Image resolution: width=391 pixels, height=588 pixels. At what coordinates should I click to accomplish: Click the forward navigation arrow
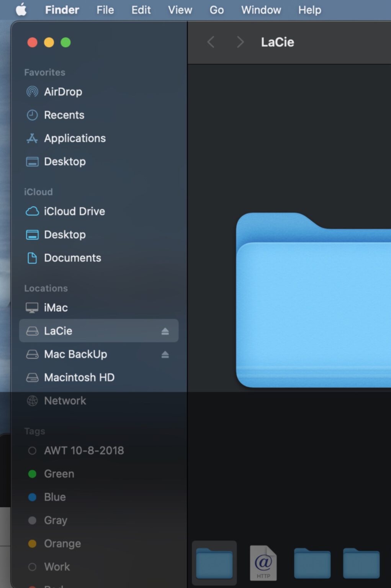(240, 42)
